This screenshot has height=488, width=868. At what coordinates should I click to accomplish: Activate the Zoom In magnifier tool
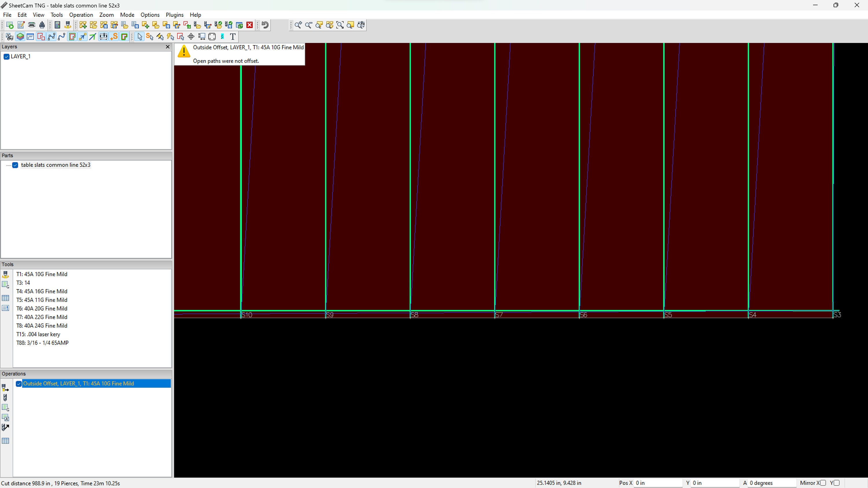tap(298, 25)
